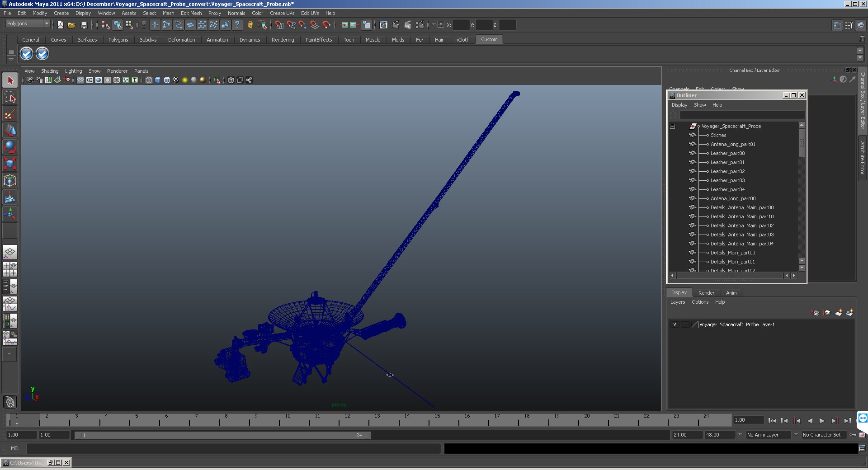Click the Rotate tool sphere icon
868x470 pixels.
point(10,147)
